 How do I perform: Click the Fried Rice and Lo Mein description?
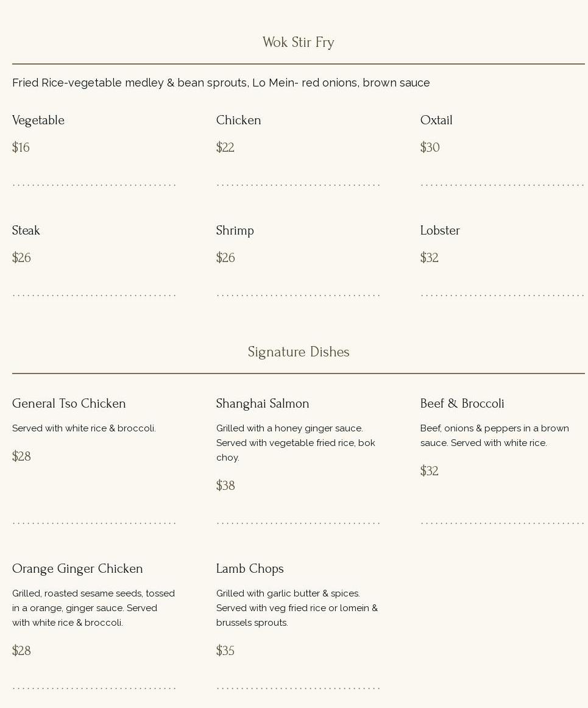point(221,83)
